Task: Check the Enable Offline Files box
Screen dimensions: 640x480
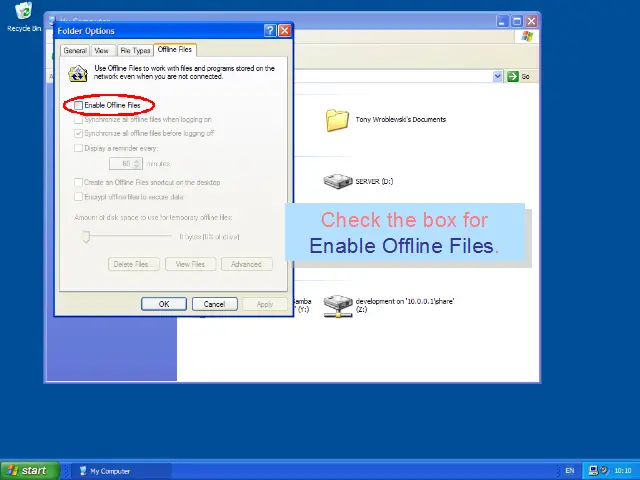Action: pos(80,105)
